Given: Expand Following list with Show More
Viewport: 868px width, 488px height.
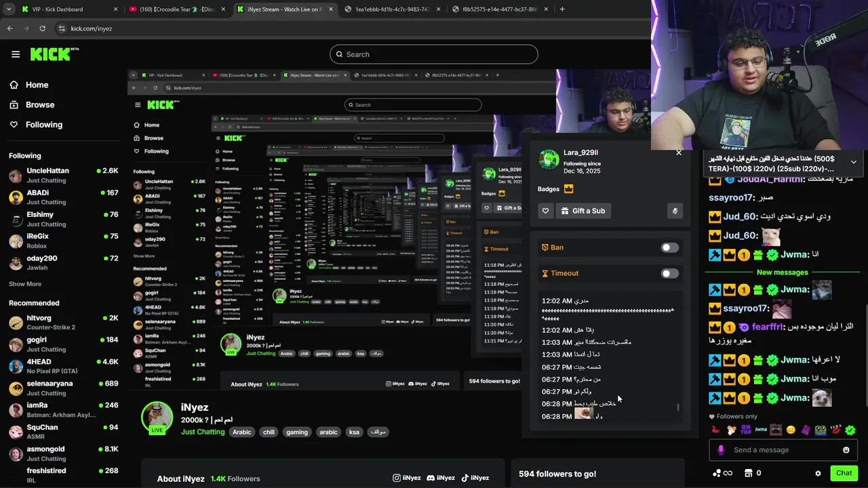Looking at the screenshot, I should click(x=25, y=284).
